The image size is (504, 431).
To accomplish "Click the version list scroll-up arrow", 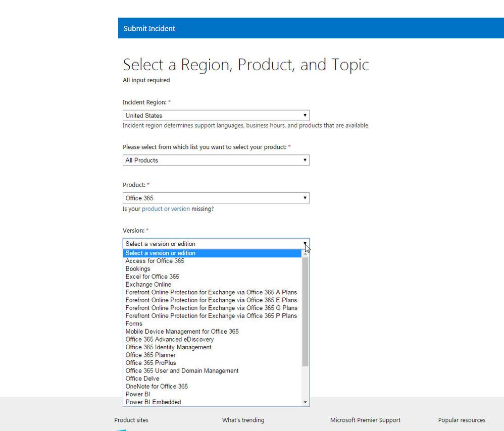I will pyautogui.click(x=305, y=253).
